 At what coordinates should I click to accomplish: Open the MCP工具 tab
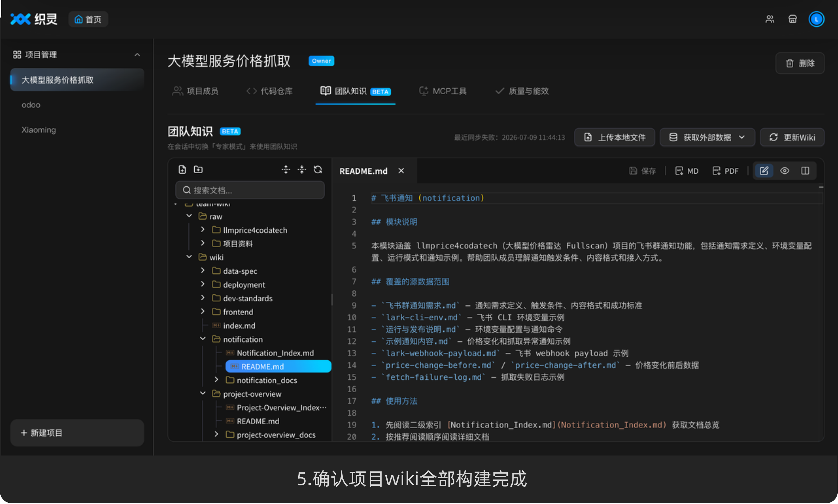click(x=443, y=91)
